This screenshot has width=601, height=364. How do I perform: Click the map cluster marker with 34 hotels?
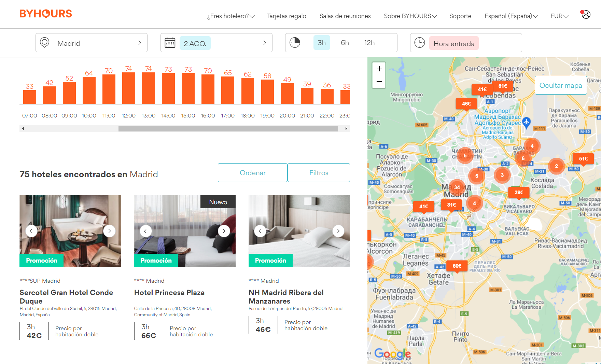(457, 187)
